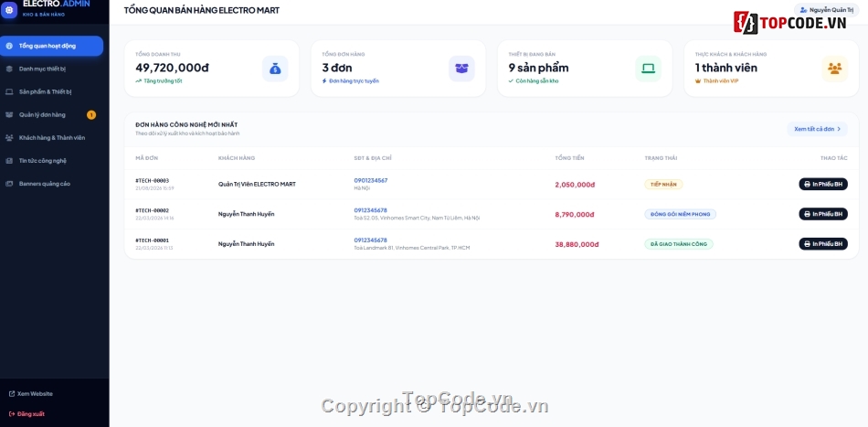Screen dimensions: 868x427
Task: Click the MÃ ĐƠN column header
Action: coord(147,158)
